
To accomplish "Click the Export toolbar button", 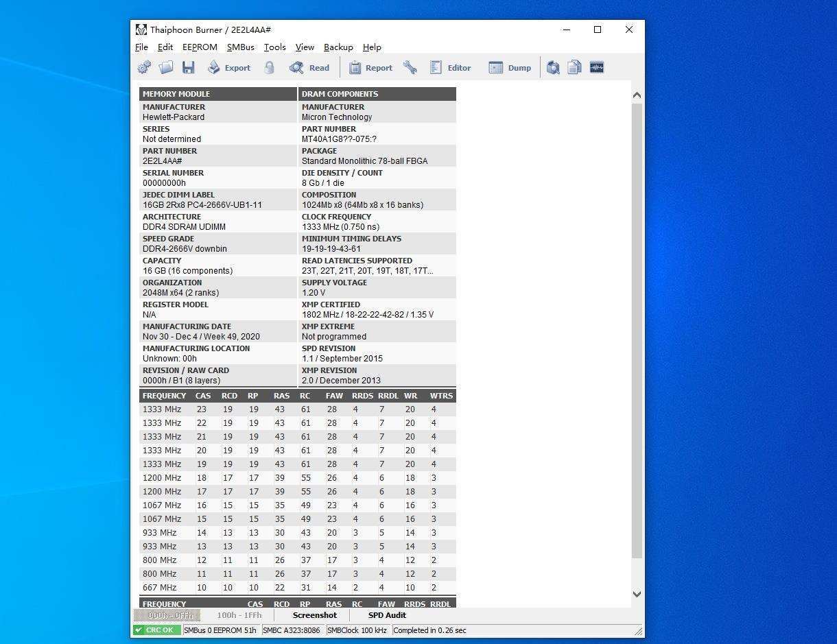I will pyautogui.click(x=229, y=67).
